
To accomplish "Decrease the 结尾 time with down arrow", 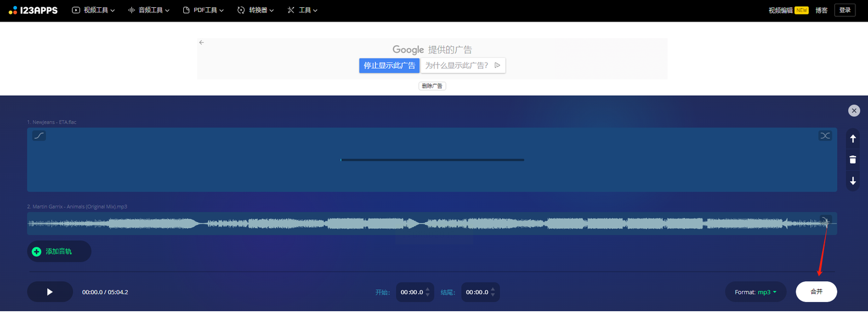I will click(x=493, y=295).
